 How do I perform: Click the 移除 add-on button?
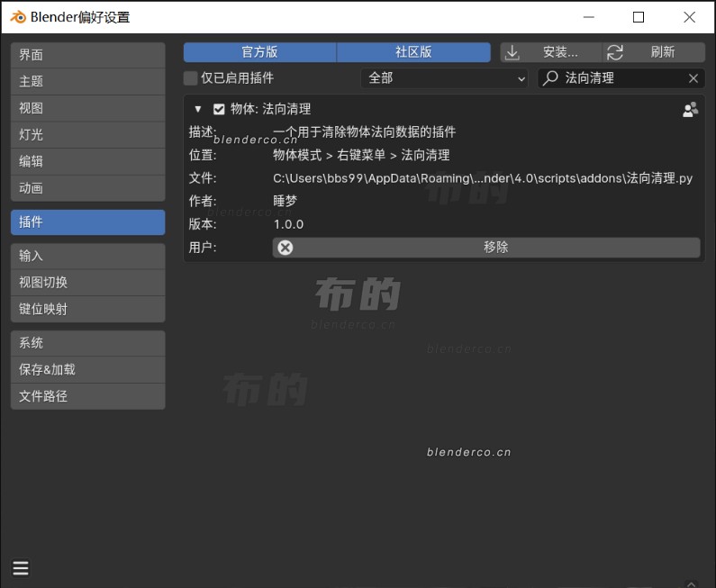486,248
